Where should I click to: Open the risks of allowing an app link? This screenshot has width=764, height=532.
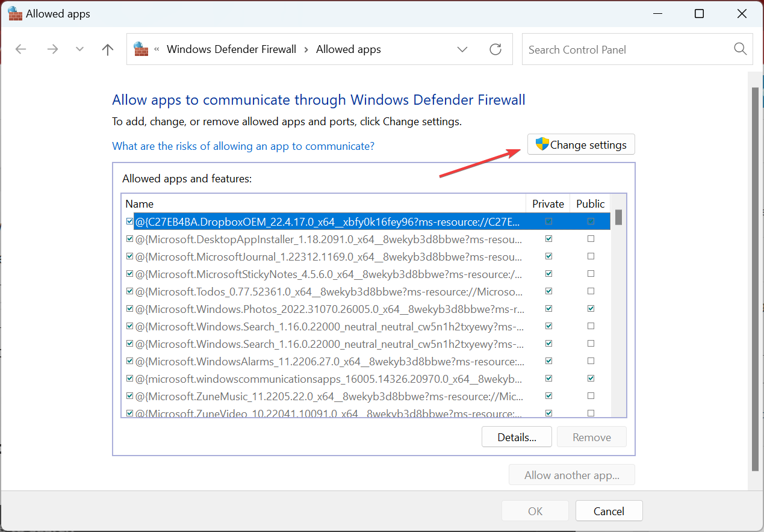243,146
